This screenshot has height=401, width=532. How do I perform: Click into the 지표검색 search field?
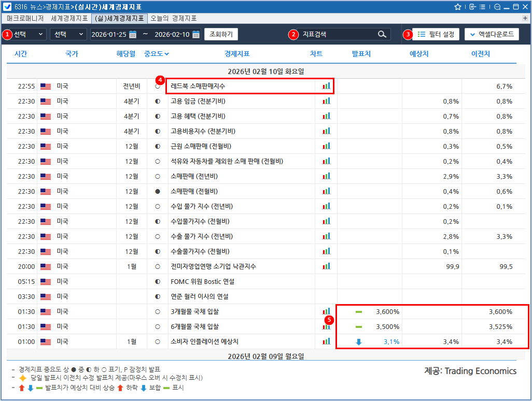(337, 35)
